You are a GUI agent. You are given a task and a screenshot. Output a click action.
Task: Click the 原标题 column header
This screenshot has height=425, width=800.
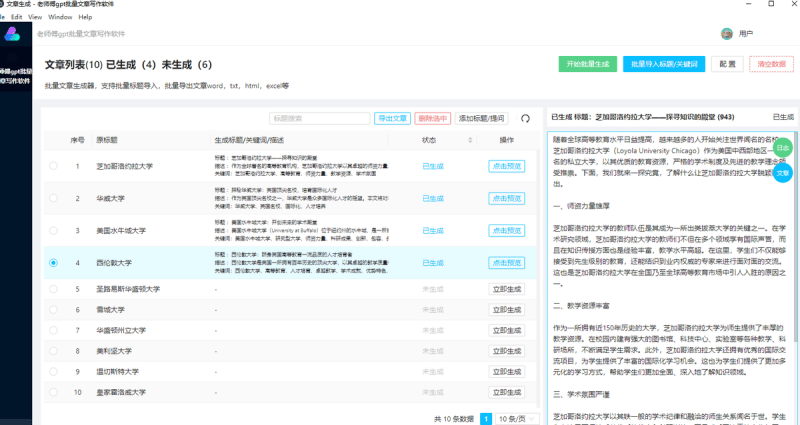pyautogui.click(x=107, y=140)
